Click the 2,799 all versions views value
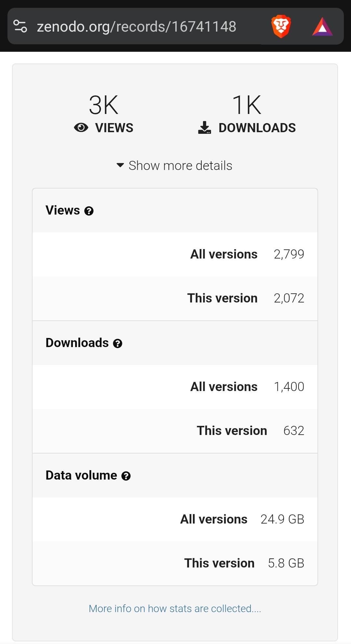The height and width of the screenshot is (644, 351). point(289,254)
